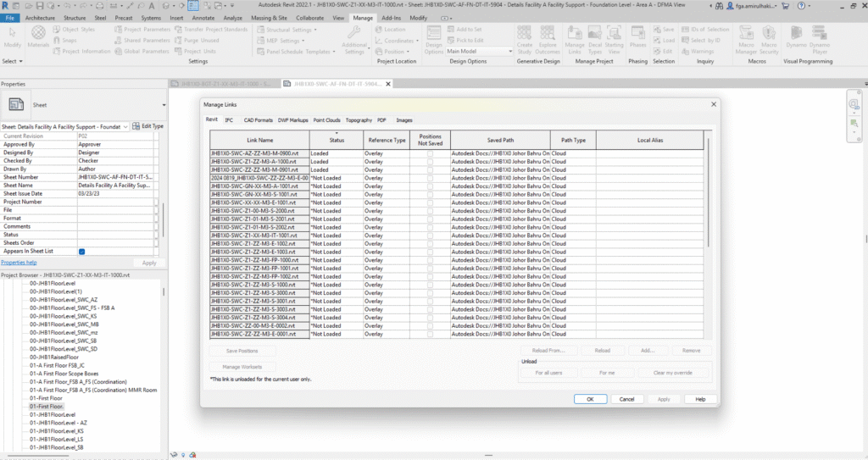Open Phases in the Phasing panel
Screen dimensions: 868x460
[637, 34]
